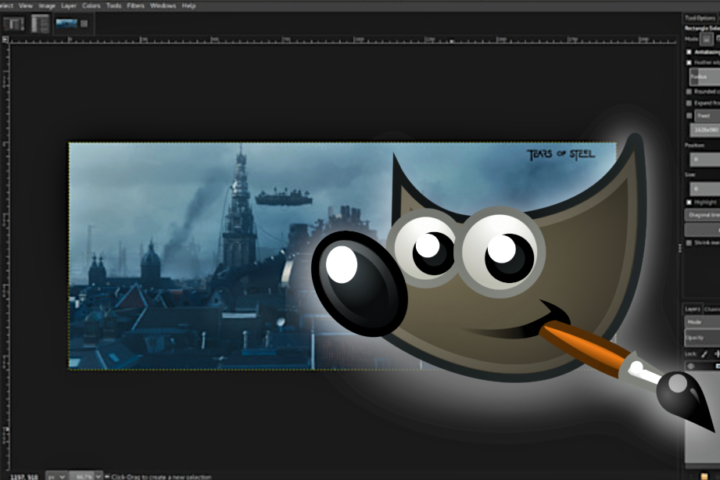Click the Position value field
The height and width of the screenshot is (480, 720).
click(705, 159)
